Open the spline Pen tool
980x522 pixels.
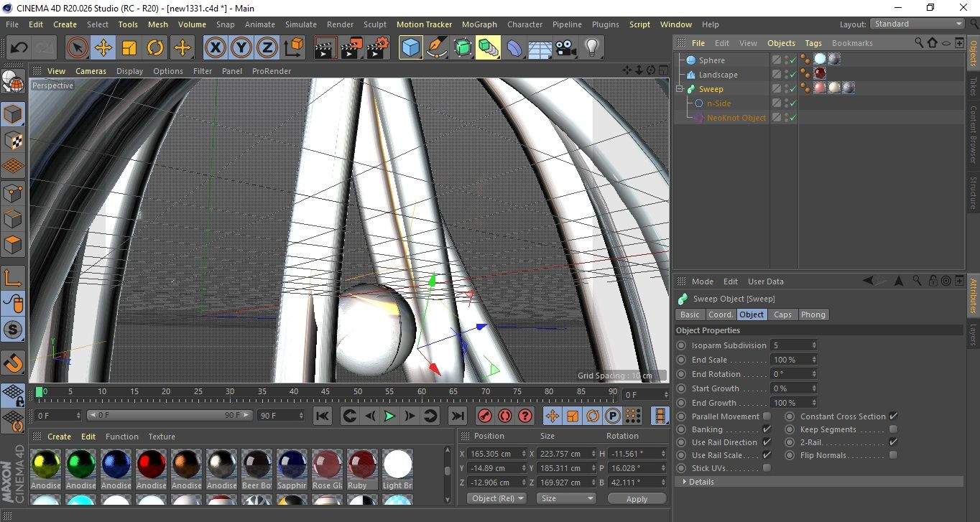[x=437, y=48]
